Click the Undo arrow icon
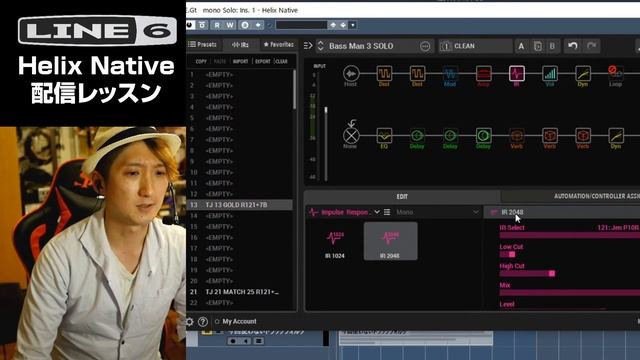This screenshot has height=360, width=640. pos(573,46)
